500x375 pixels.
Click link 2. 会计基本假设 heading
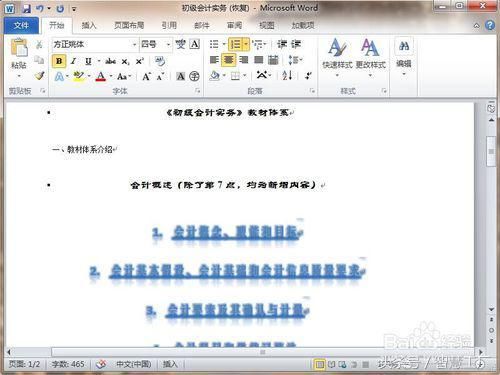(x=227, y=271)
